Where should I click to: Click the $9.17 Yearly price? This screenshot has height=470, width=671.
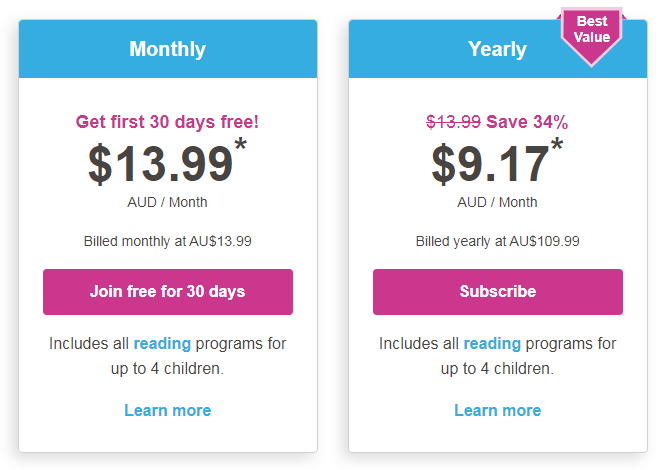point(490,165)
